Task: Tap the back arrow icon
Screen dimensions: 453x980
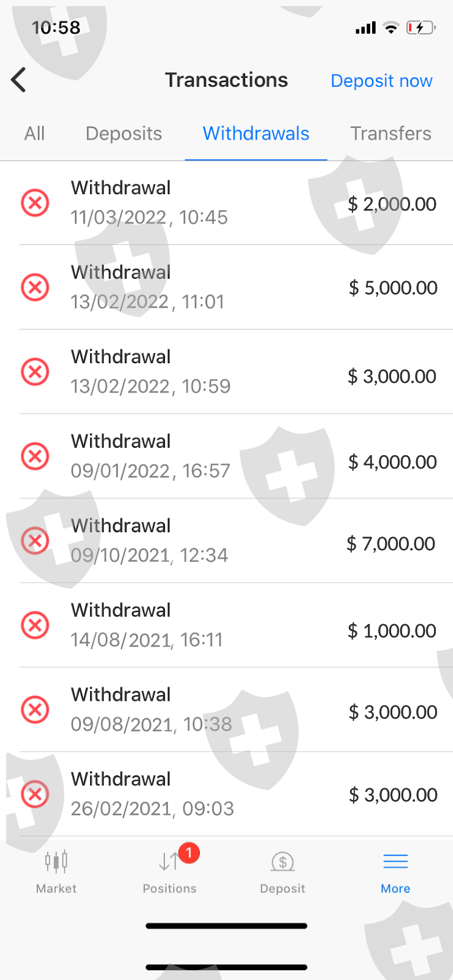Action: [19, 80]
